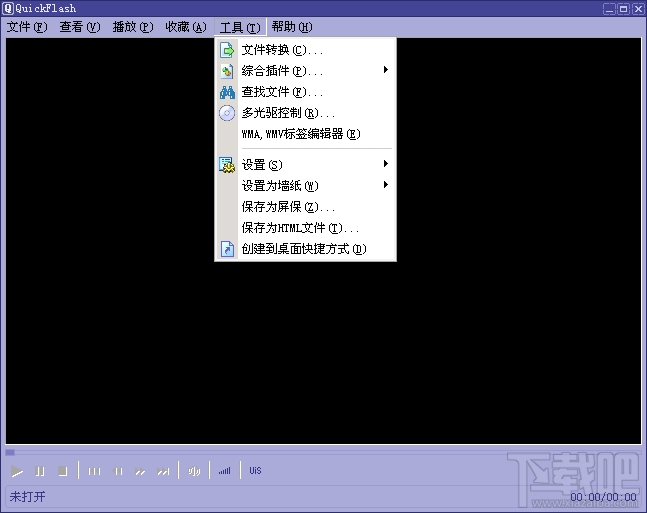Image resolution: width=647 pixels, height=513 pixels.
Task: Expand the 设置(S) submenu arrow
Action: tap(385, 164)
